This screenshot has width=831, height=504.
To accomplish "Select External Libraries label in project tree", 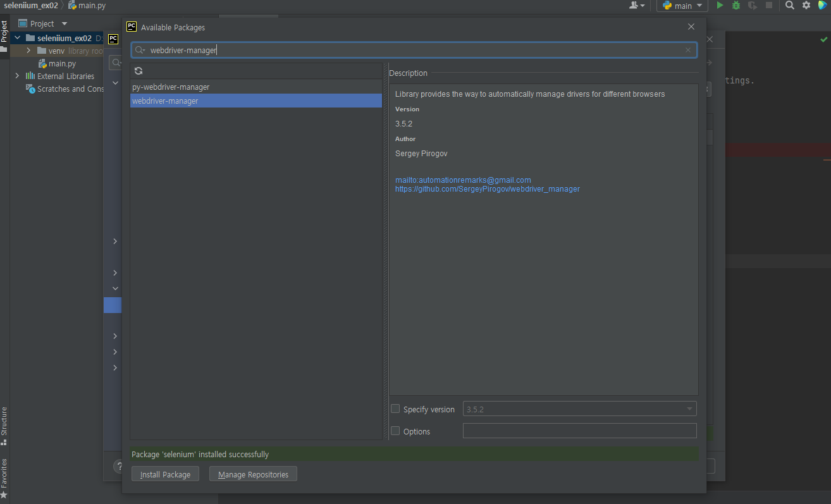I will pyautogui.click(x=66, y=76).
